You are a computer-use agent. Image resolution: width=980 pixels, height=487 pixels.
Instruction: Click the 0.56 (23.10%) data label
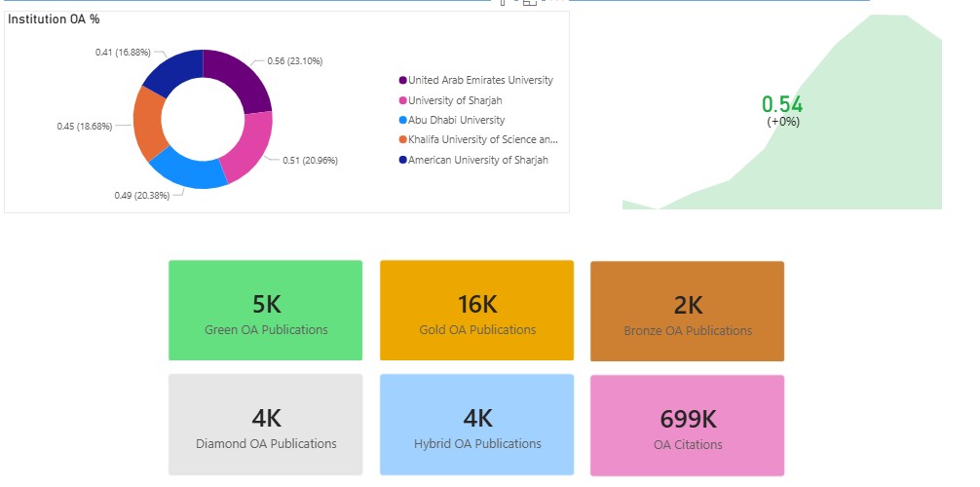[x=294, y=61]
